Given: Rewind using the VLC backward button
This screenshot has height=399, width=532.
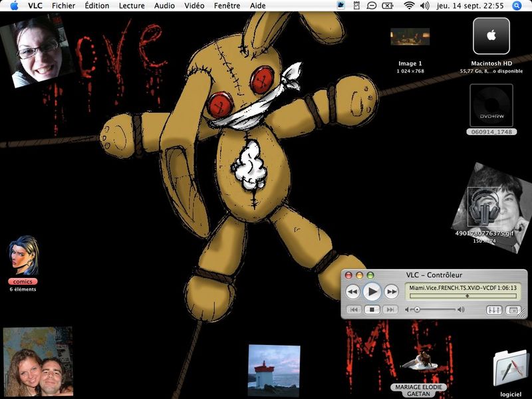Looking at the screenshot, I should pyautogui.click(x=353, y=292).
